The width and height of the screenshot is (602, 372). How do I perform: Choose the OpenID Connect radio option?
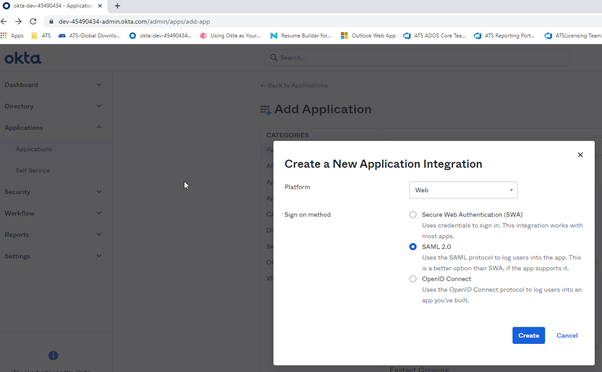(x=413, y=279)
